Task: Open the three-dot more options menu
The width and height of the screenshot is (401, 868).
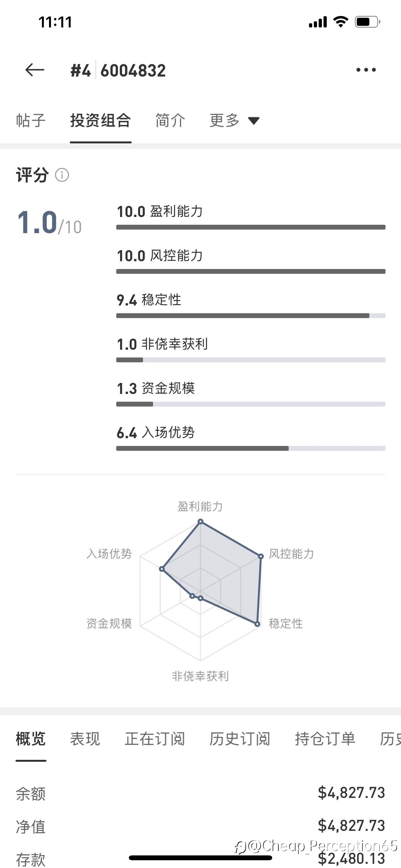Action: [366, 70]
